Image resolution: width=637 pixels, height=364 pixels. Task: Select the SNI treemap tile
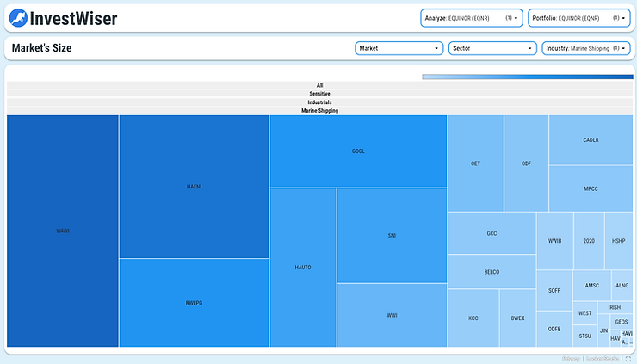point(392,235)
